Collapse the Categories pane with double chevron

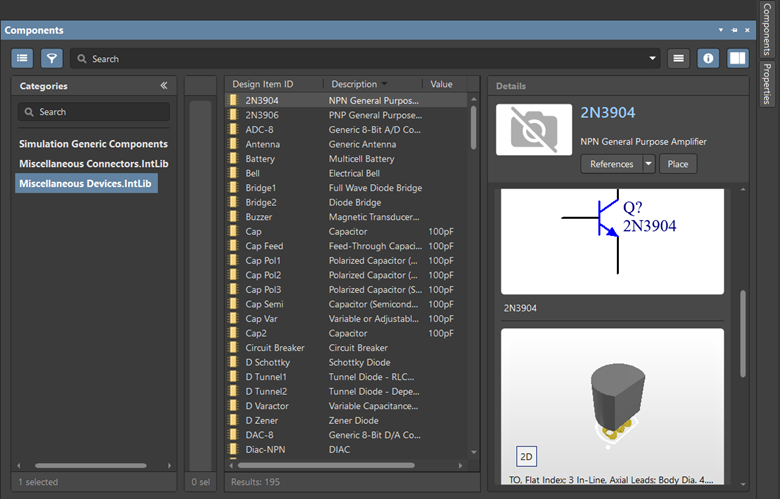click(x=164, y=86)
